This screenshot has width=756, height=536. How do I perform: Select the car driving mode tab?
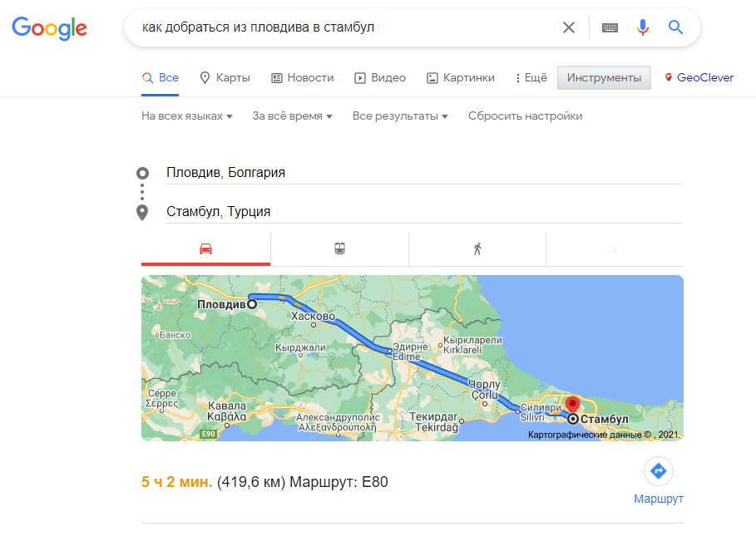tap(206, 249)
